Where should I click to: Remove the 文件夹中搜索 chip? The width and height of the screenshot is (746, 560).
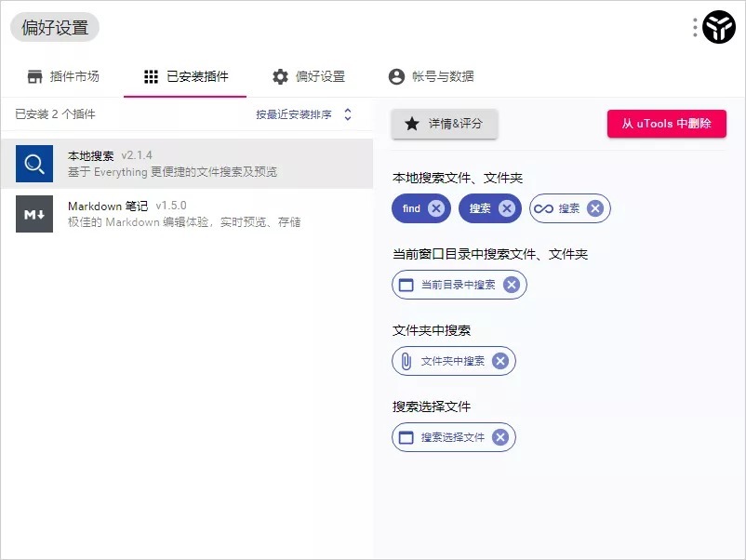[500, 361]
